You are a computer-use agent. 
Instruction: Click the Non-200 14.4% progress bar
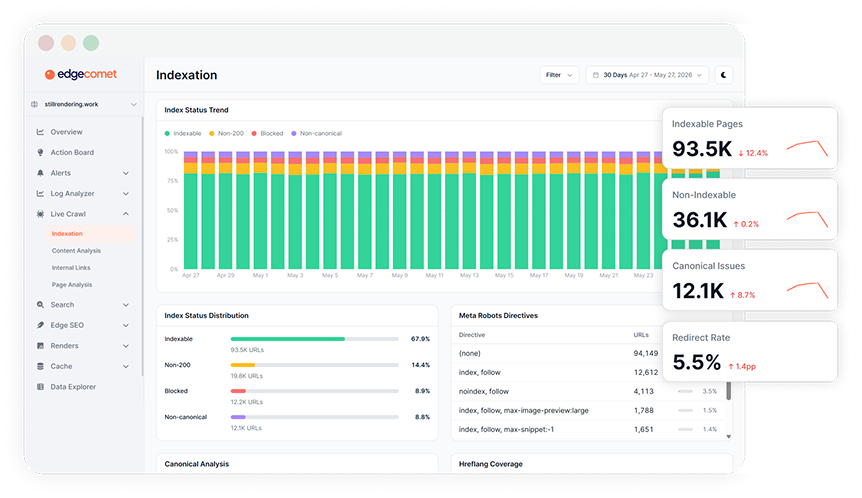[314, 365]
